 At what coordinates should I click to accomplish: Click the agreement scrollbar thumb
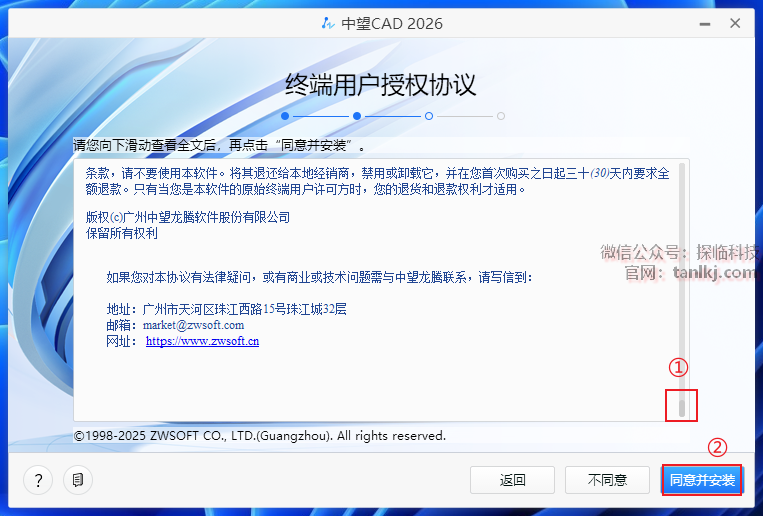[x=682, y=408]
